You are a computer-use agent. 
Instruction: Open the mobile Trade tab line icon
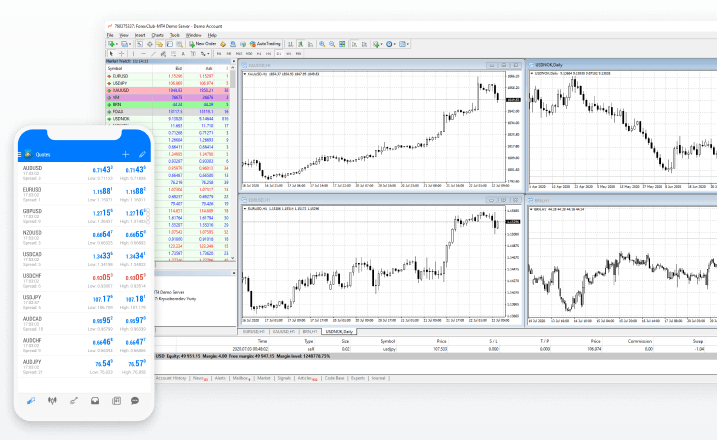(x=74, y=401)
